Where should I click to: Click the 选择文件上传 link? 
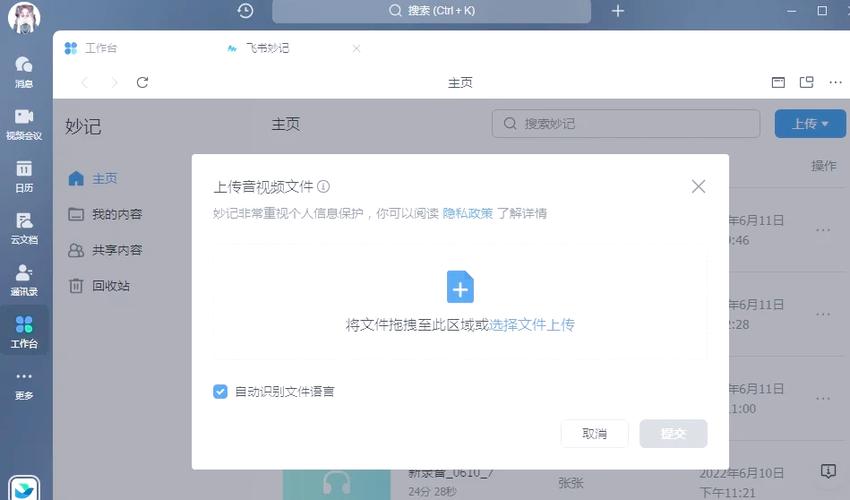[x=531, y=325]
